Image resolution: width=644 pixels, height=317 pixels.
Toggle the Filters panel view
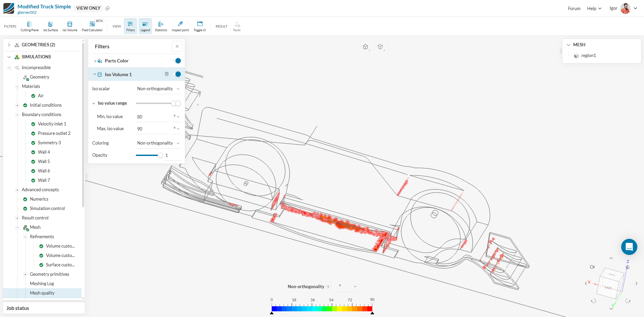(130, 26)
